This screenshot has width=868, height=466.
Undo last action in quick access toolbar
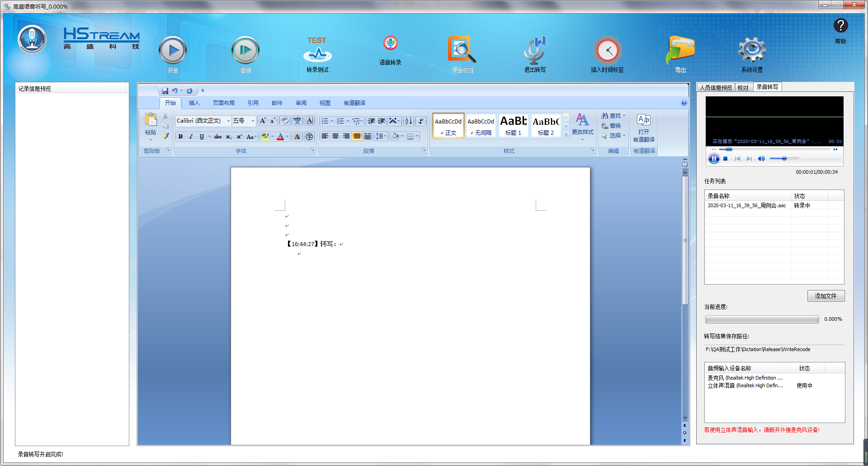coord(175,91)
